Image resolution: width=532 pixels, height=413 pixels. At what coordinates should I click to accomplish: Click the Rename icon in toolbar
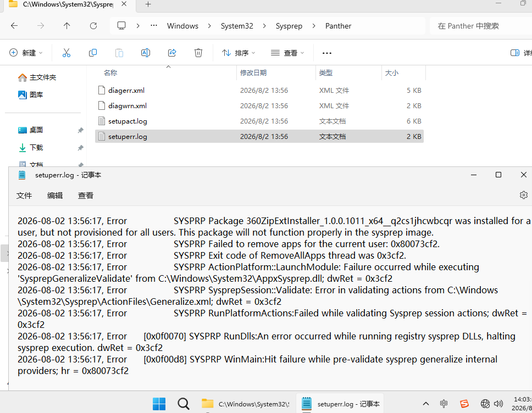click(x=146, y=53)
